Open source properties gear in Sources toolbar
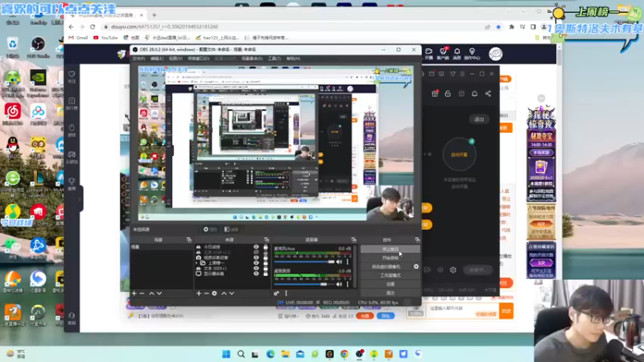 [x=214, y=294]
